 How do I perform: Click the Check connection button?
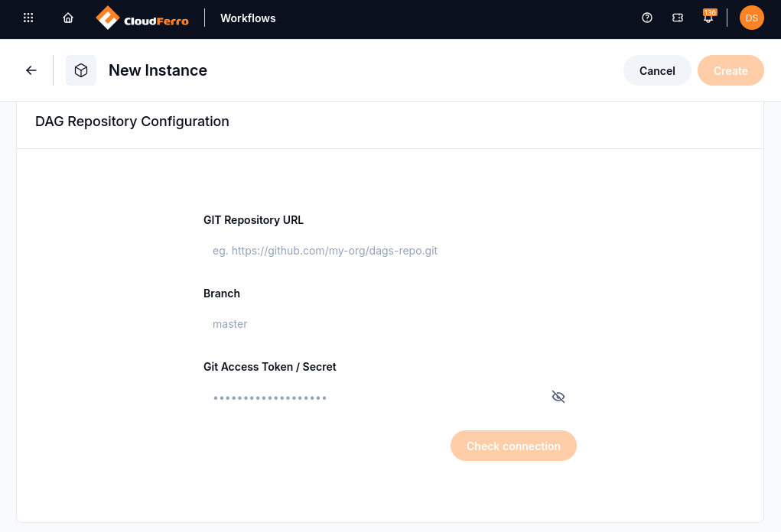[513, 446]
